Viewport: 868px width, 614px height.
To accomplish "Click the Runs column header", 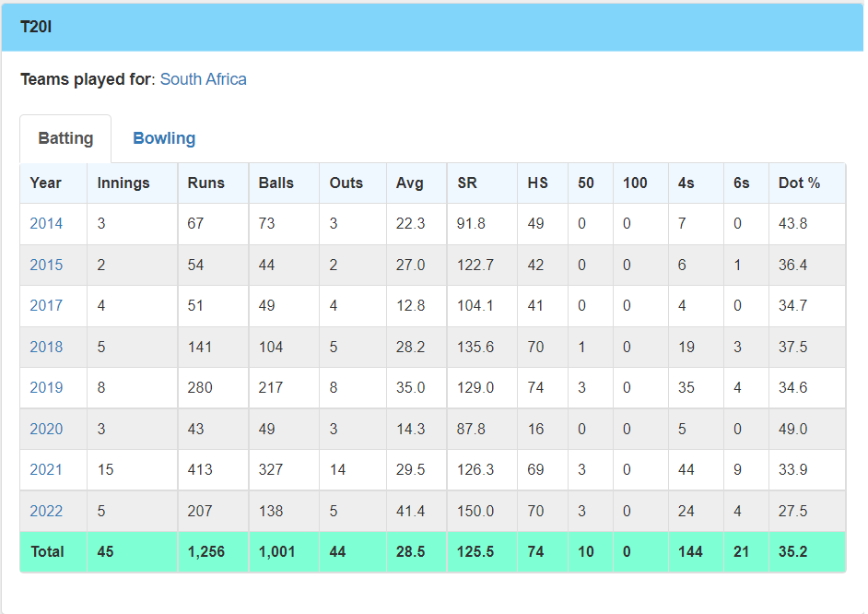I will [x=205, y=183].
